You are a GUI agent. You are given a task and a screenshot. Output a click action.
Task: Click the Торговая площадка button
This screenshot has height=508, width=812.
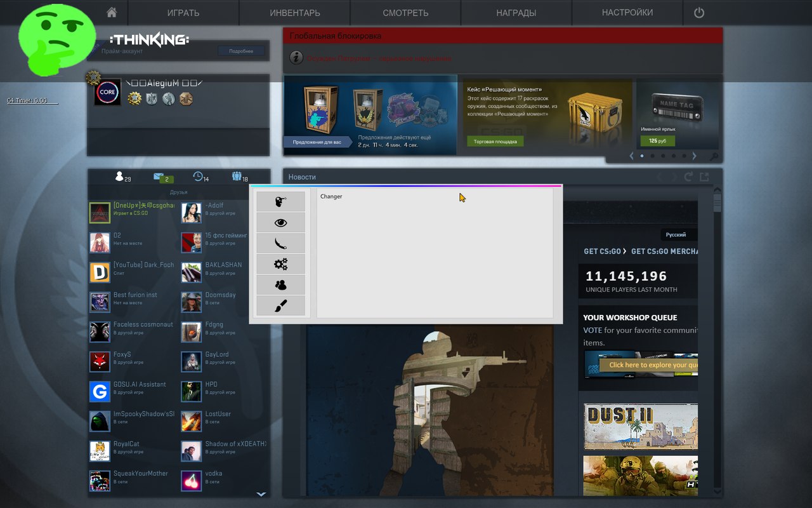[x=495, y=142]
